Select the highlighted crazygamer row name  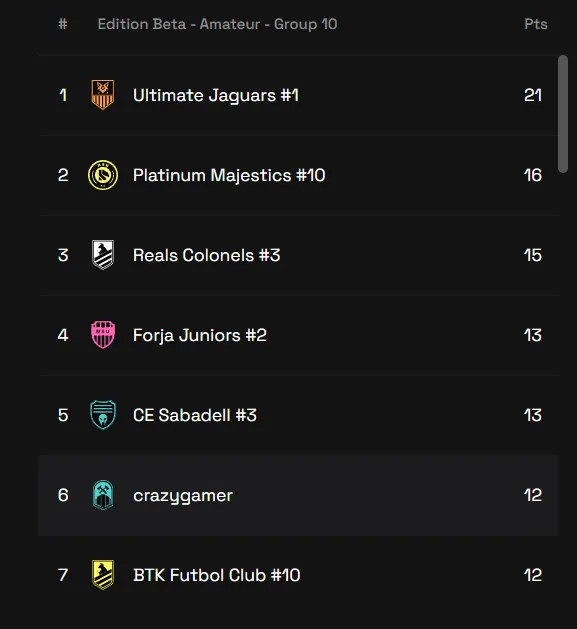[x=183, y=496]
